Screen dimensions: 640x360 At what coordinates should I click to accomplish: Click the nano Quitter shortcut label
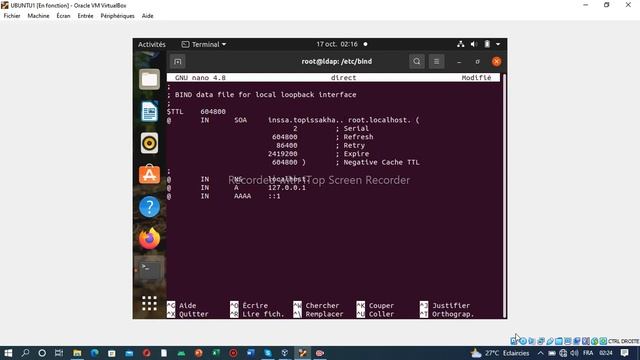(193, 314)
